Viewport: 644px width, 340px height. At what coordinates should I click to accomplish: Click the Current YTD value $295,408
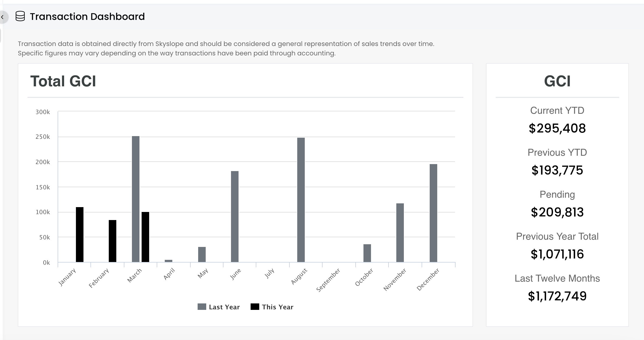(x=557, y=128)
